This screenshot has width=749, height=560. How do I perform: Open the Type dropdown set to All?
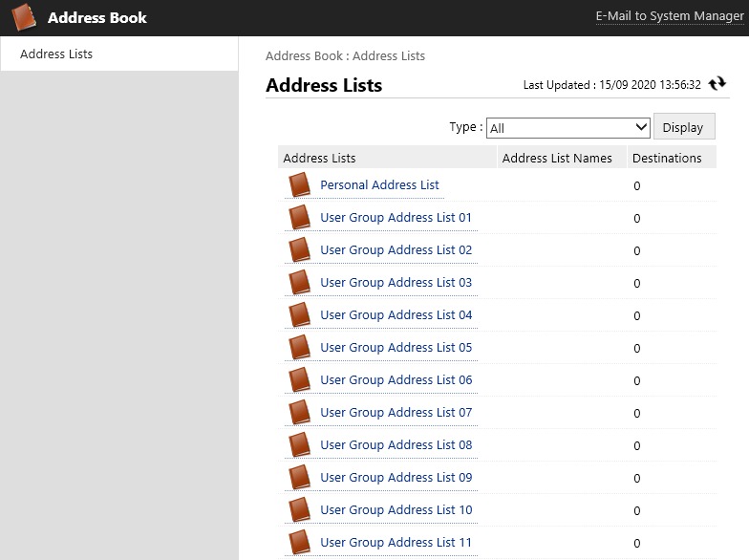coord(567,128)
